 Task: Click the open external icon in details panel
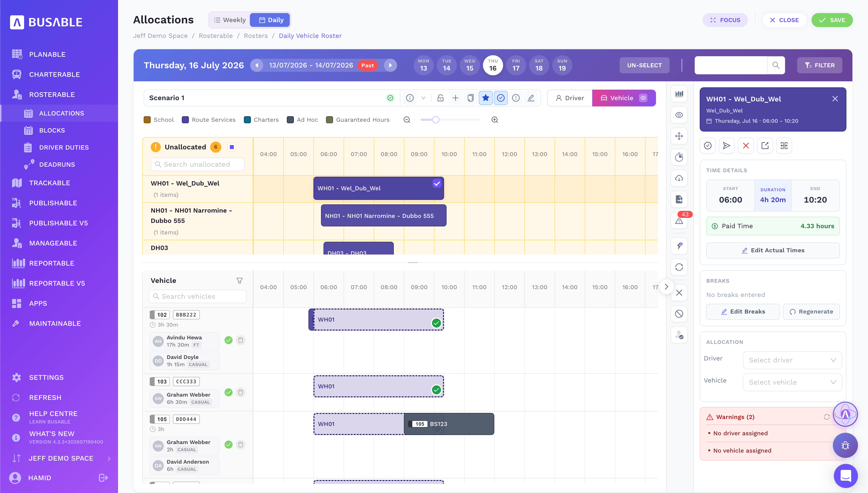765,146
